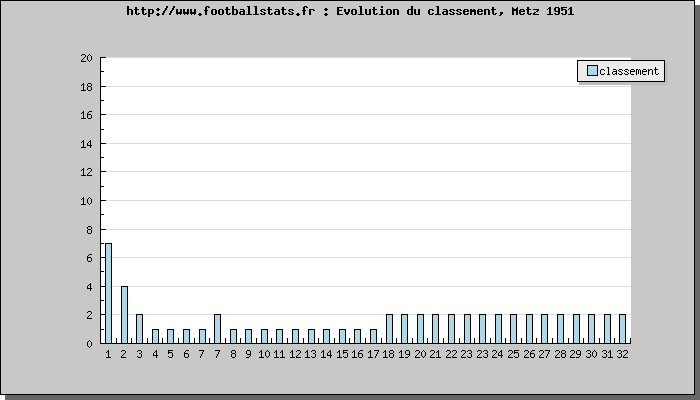Click the y-axis label '14'
This screenshot has width=700, height=400.
click(86, 144)
